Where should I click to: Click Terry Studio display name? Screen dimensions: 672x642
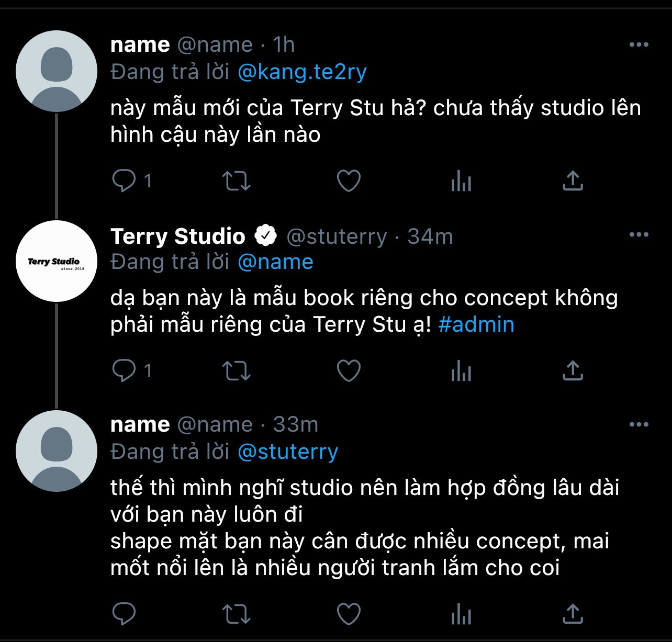point(178,236)
